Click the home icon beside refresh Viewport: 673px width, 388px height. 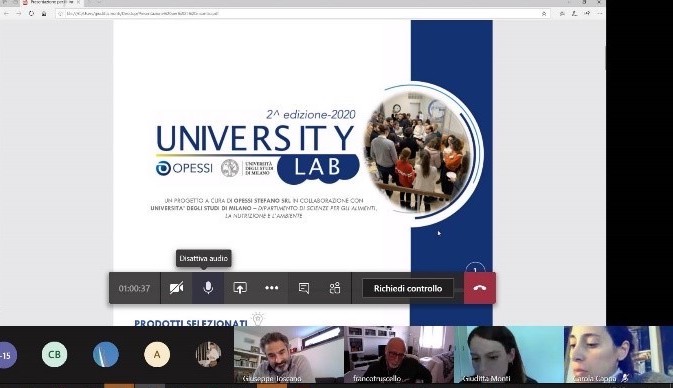(43, 14)
